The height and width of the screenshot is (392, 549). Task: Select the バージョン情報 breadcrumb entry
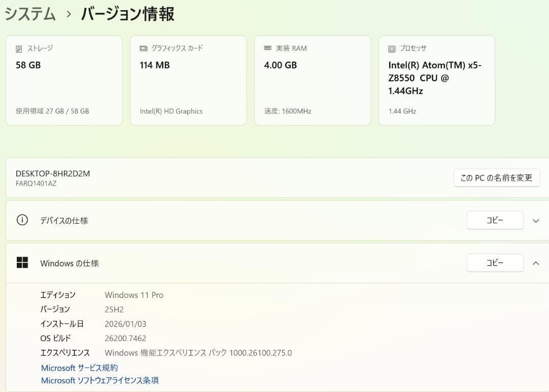pyautogui.click(x=126, y=14)
